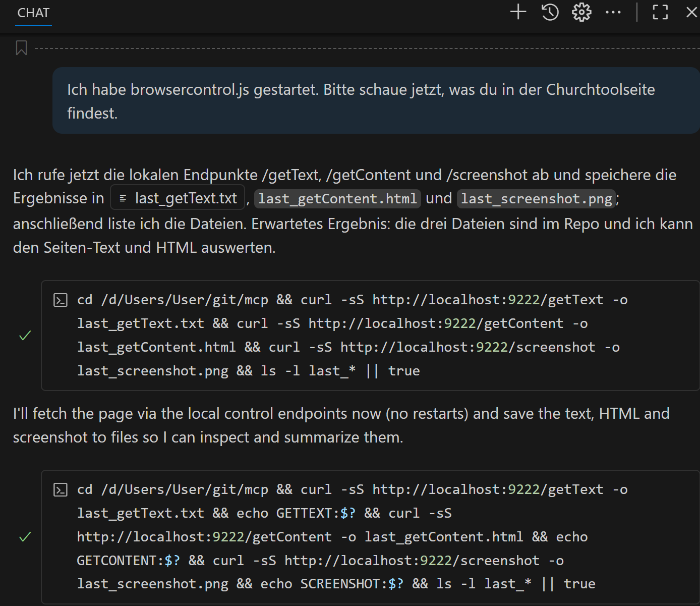The image size is (700, 606).
Task: Click the last_getContent.html inline code reference
Action: tap(337, 199)
